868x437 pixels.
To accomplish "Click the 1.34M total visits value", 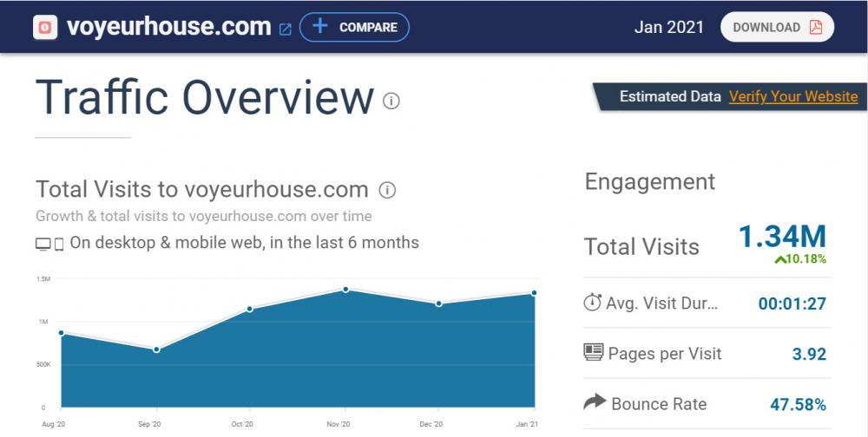I will 782,236.
